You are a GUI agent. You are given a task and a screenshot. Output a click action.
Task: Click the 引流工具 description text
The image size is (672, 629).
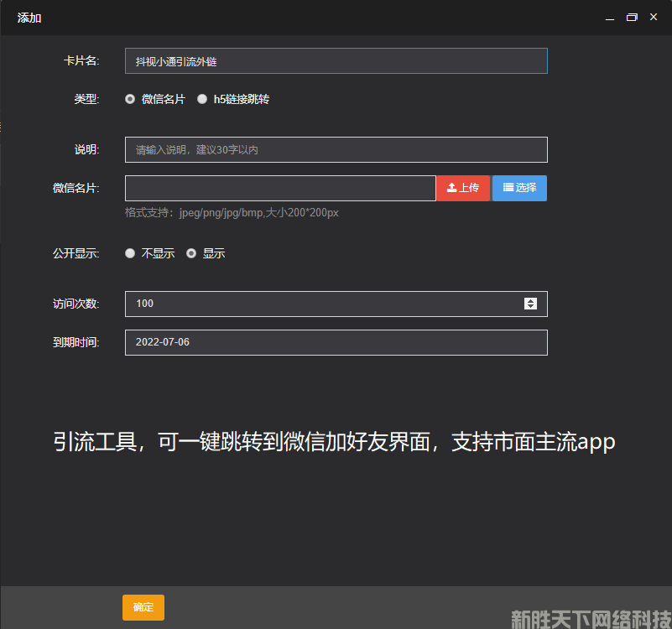coord(334,442)
